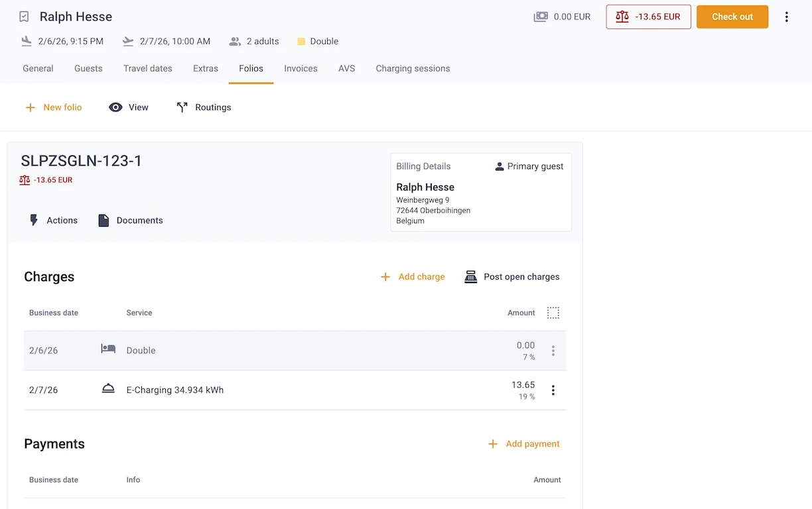Click the bed icon on the Double charge row
The height and width of the screenshot is (509, 812).
click(108, 350)
